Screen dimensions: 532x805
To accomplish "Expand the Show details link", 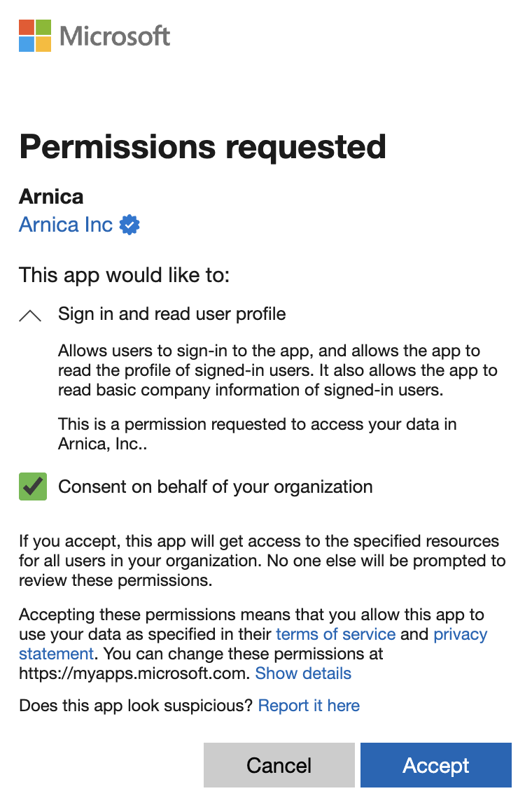I will pos(303,673).
